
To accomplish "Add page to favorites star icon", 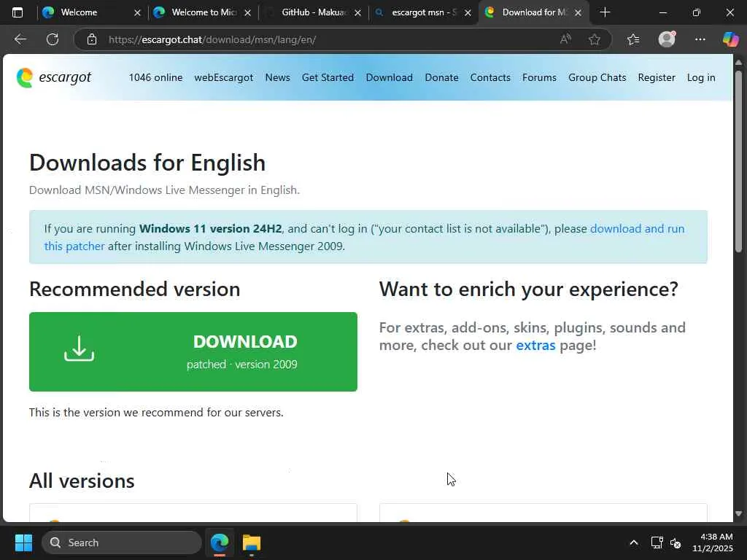I will [x=594, y=39].
